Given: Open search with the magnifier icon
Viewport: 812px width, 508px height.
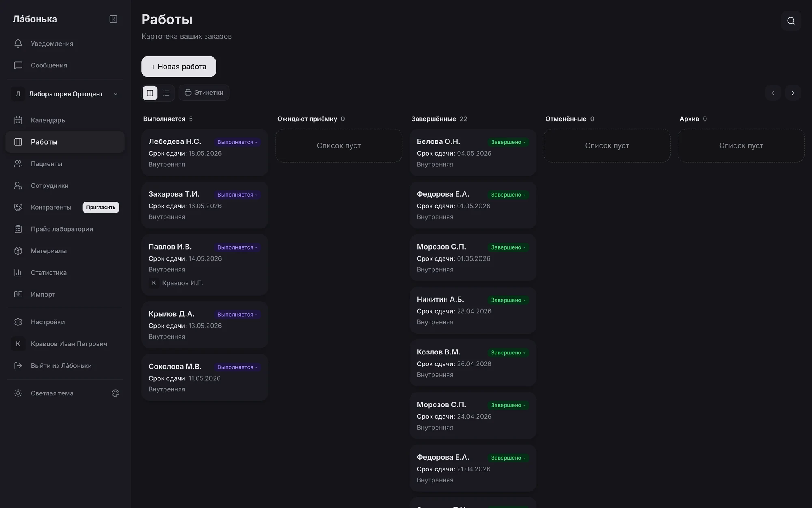Looking at the screenshot, I should (x=791, y=21).
